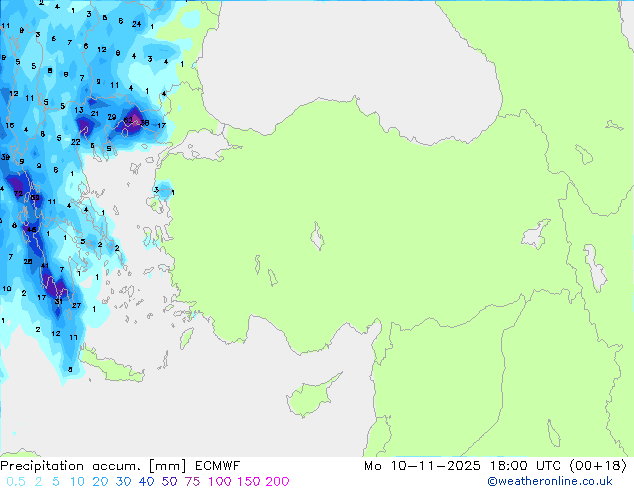The width and height of the screenshot is (634, 490).
Task: Click map precipitation value 41
Action: tap(44, 266)
